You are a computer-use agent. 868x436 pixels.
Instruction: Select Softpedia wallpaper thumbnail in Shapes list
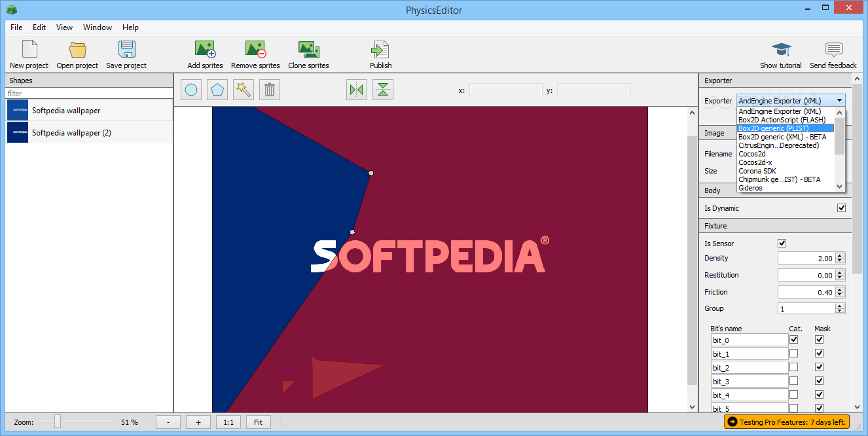click(x=18, y=111)
